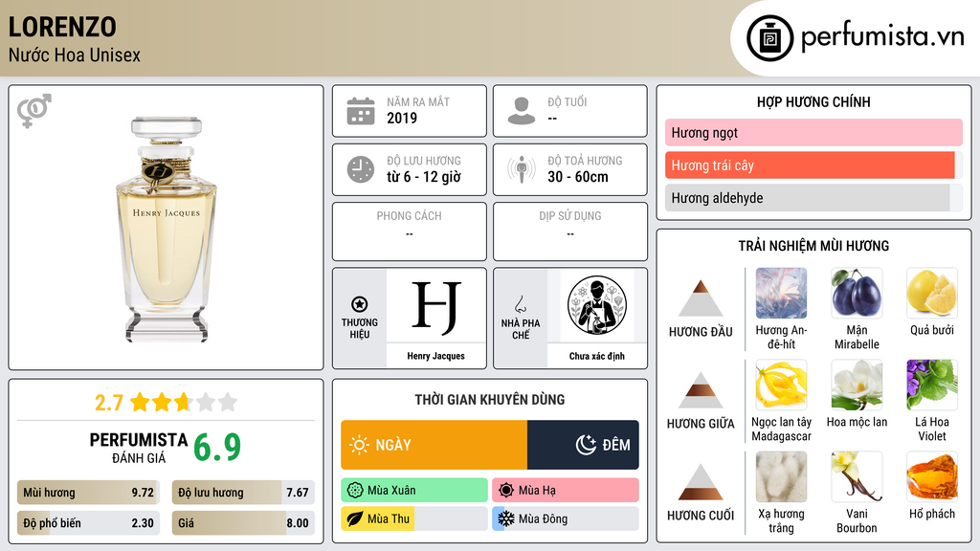Click the Hợp hương chính heading
The height and width of the screenshot is (551, 980).
tap(813, 101)
